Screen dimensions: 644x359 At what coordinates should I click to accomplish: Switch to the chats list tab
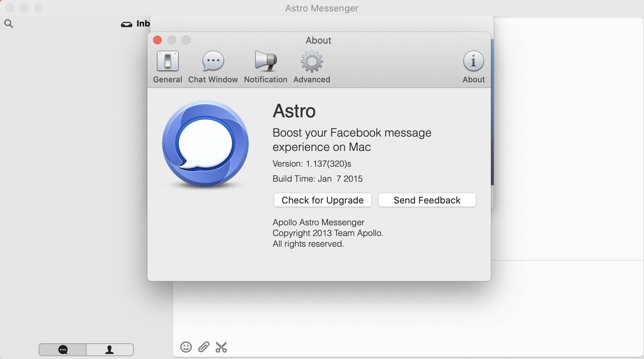click(63, 349)
